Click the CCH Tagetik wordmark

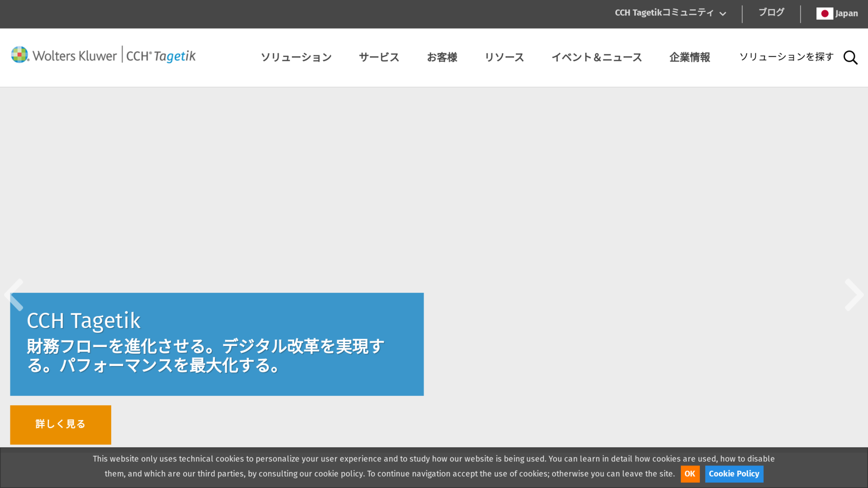(161, 56)
